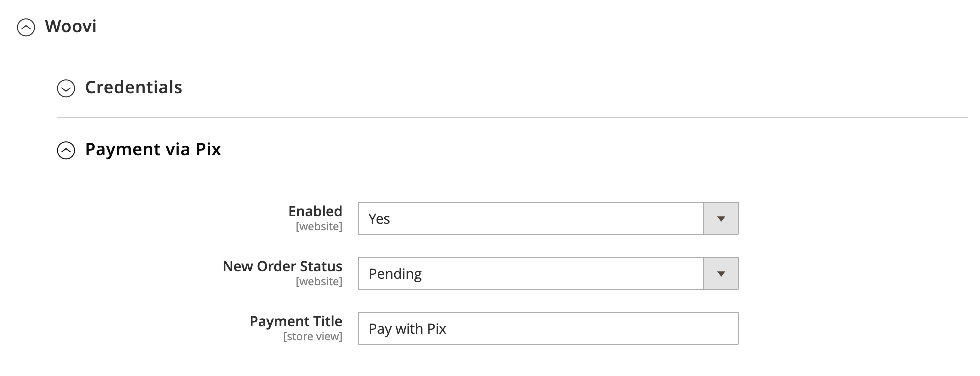Click the New Order Status label
Viewport: 980px width, 376px height.
[283, 266]
